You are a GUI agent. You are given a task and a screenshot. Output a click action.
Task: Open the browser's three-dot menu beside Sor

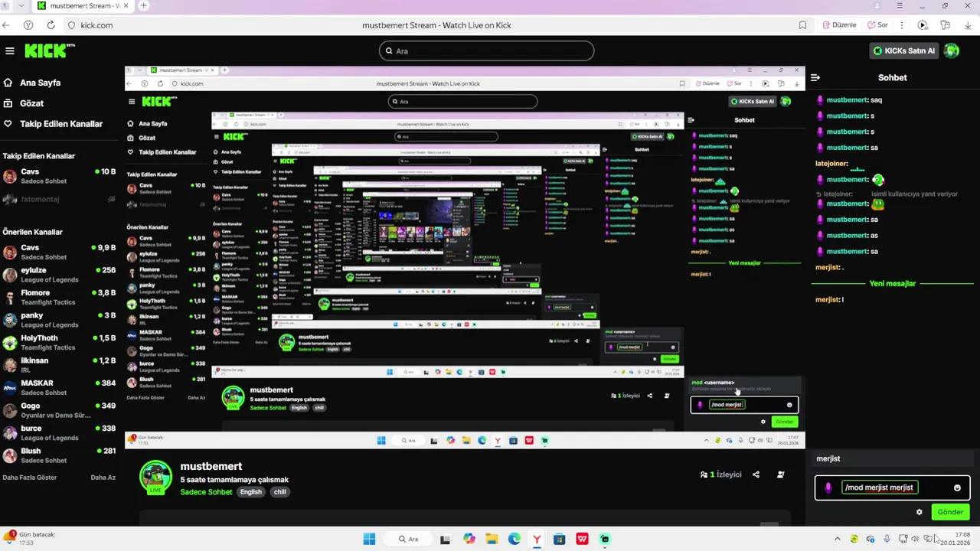901,25
